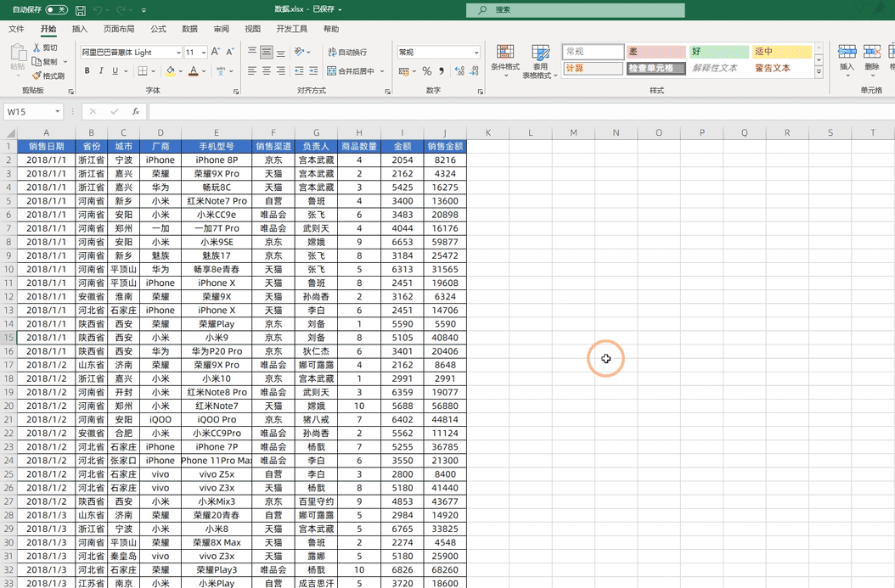Viewport: 895px width, 588px height.
Task: Toggle bold formatting
Action: tap(87, 70)
